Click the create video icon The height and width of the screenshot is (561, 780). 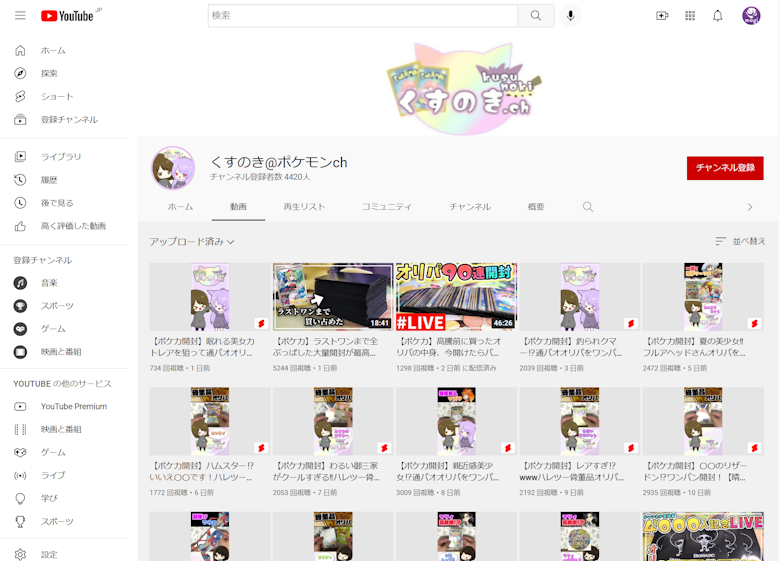click(x=661, y=16)
